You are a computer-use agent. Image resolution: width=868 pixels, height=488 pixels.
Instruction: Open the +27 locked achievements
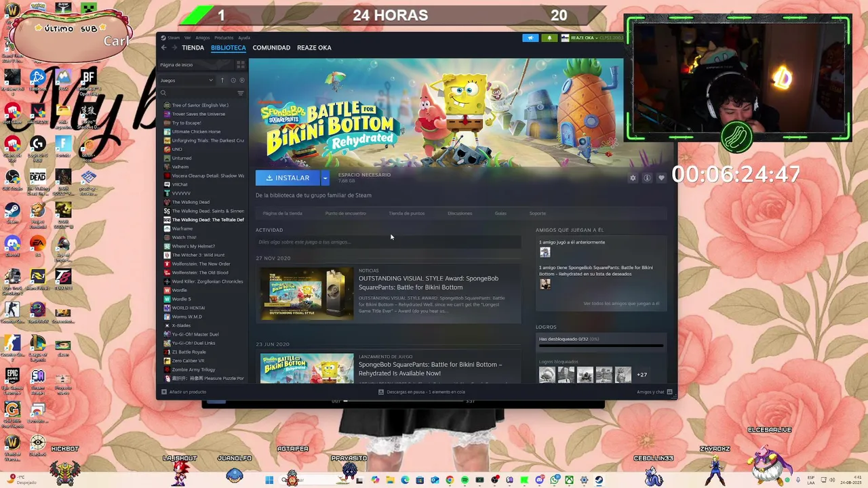click(x=642, y=375)
